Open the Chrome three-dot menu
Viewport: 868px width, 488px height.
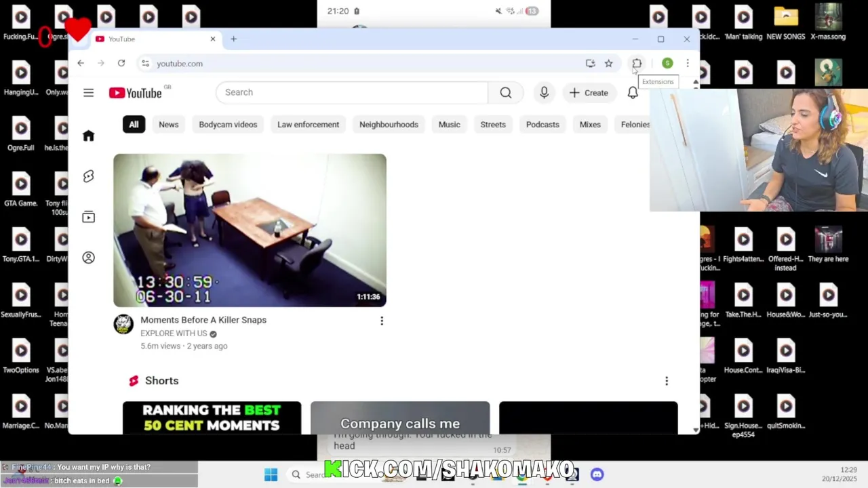pos(688,63)
